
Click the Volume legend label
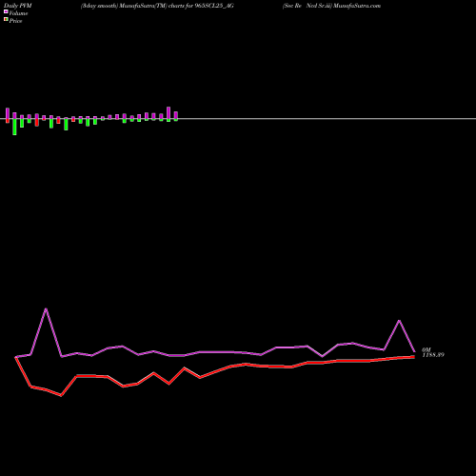pos(18,13)
